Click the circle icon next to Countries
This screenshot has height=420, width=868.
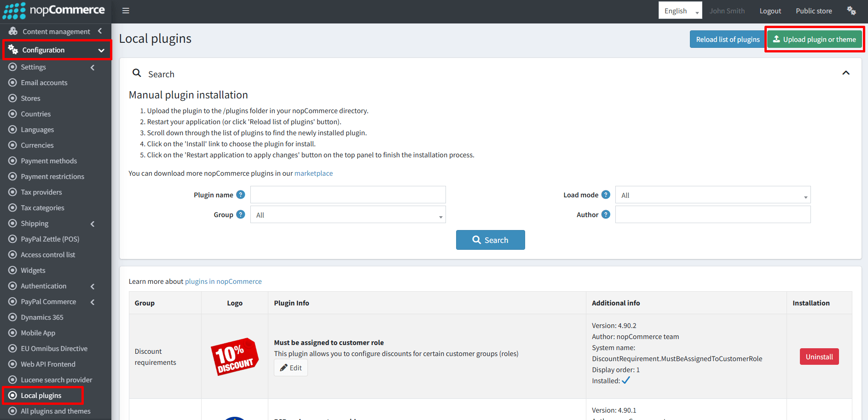[13, 114]
